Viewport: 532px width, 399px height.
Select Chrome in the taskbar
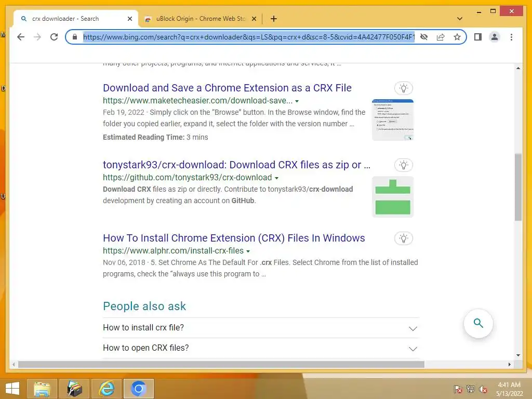pyautogui.click(x=139, y=389)
